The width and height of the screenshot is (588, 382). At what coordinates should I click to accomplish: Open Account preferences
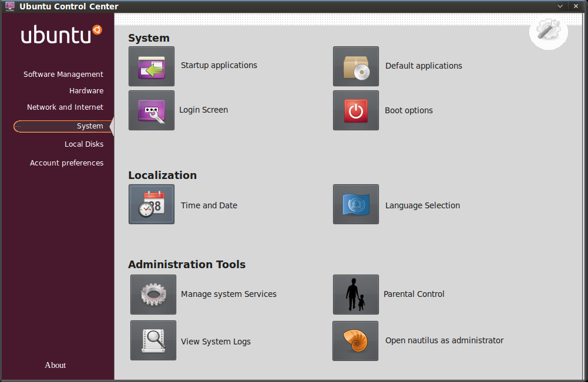click(x=66, y=163)
